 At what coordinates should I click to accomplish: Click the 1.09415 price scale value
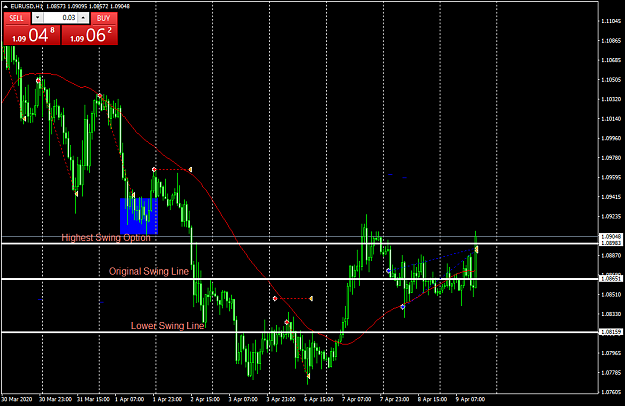(x=611, y=197)
